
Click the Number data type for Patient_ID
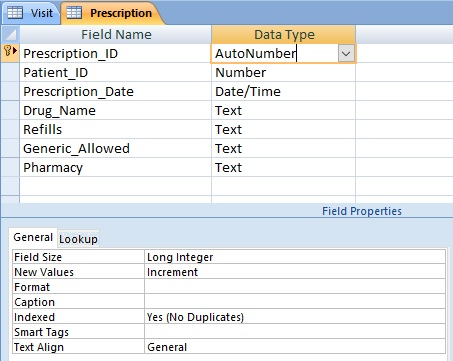pyautogui.click(x=284, y=72)
